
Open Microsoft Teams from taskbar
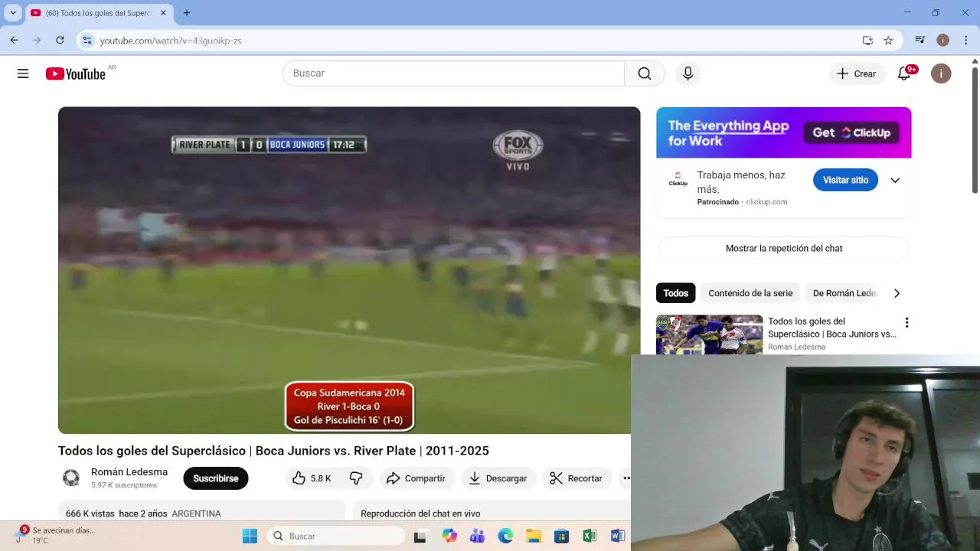click(x=477, y=536)
